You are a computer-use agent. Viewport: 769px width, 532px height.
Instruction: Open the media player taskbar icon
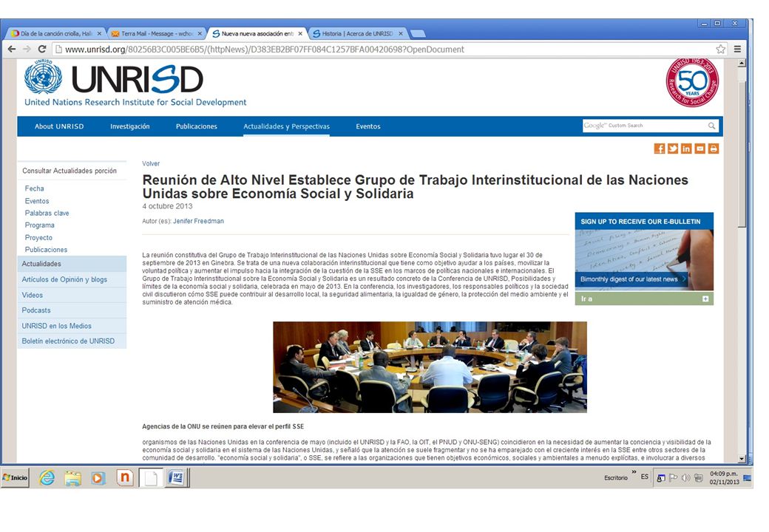(x=98, y=477)
